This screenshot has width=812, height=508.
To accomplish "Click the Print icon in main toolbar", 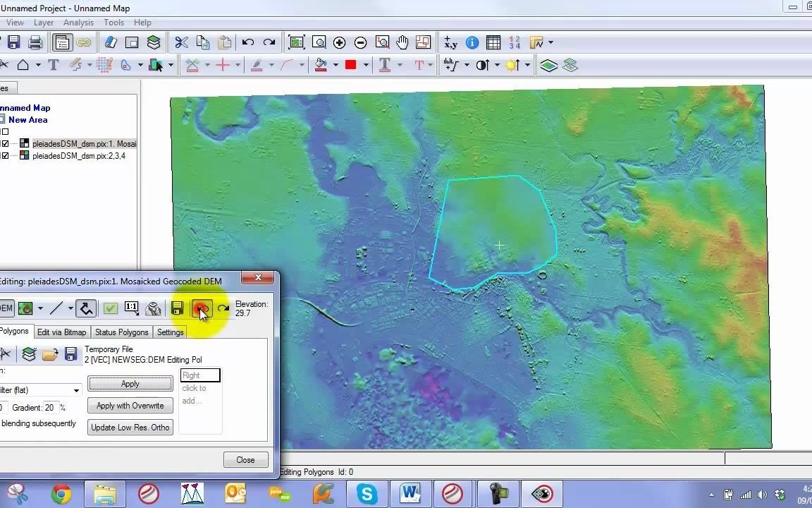I will pyautogui.click(x=35, y=42).
